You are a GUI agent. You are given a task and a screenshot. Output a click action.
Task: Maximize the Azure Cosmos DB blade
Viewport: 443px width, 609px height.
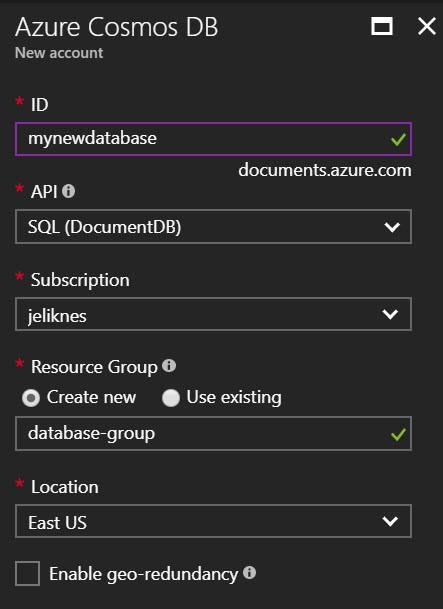(382, 26)
